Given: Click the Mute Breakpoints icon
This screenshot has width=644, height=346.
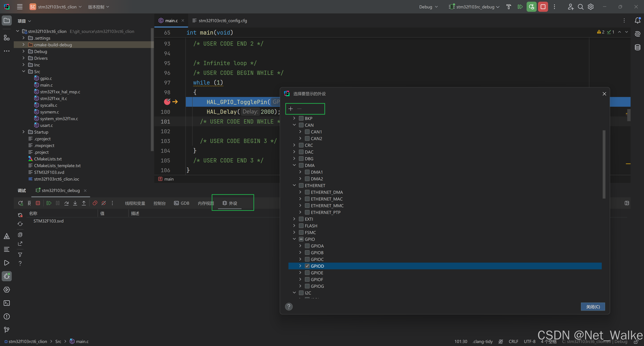Looking at the screenshot, I should tap(103, 203).
